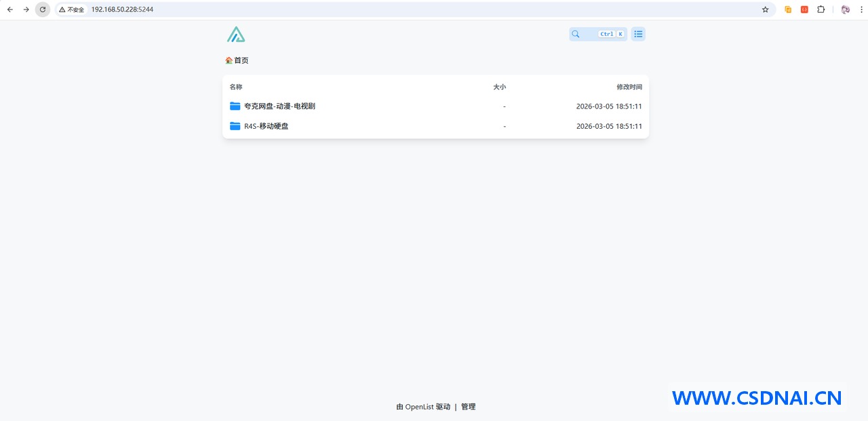Switch layout with list view icon
The image size is (868, 421).
click(x=638, y=34)
